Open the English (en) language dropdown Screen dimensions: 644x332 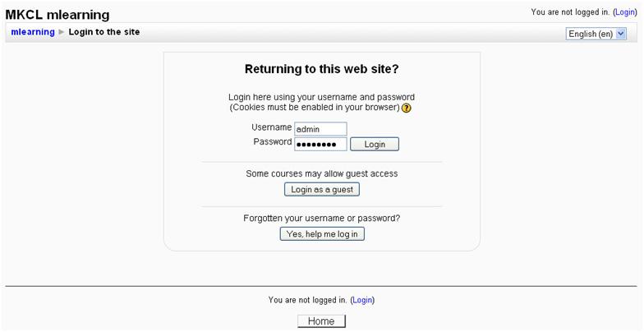[591, 34]
